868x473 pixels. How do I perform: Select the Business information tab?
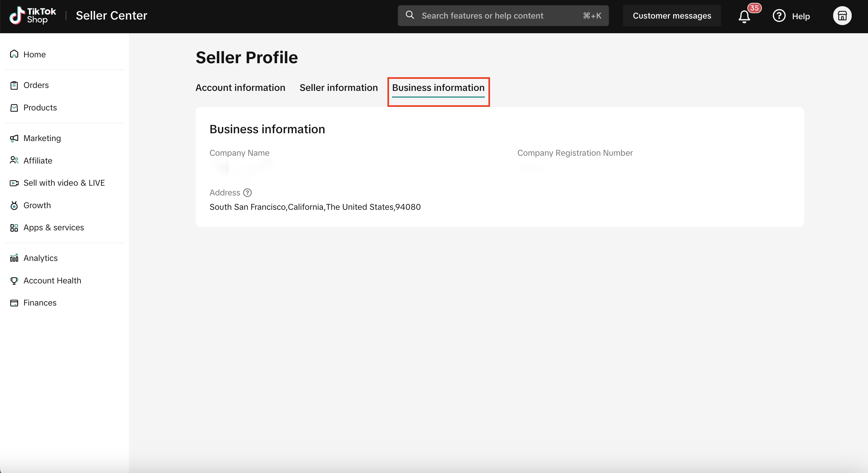pos(438,88)
